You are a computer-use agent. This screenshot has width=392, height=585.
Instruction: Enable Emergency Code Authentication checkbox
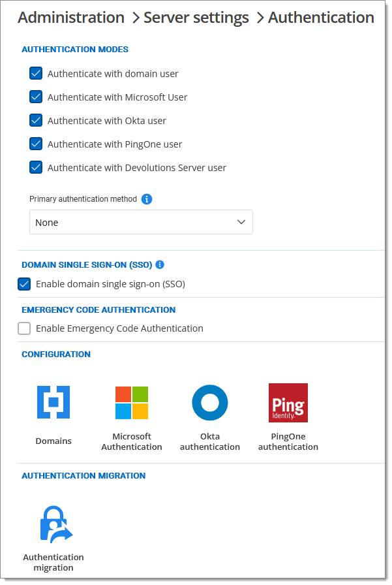click(24, 328)
